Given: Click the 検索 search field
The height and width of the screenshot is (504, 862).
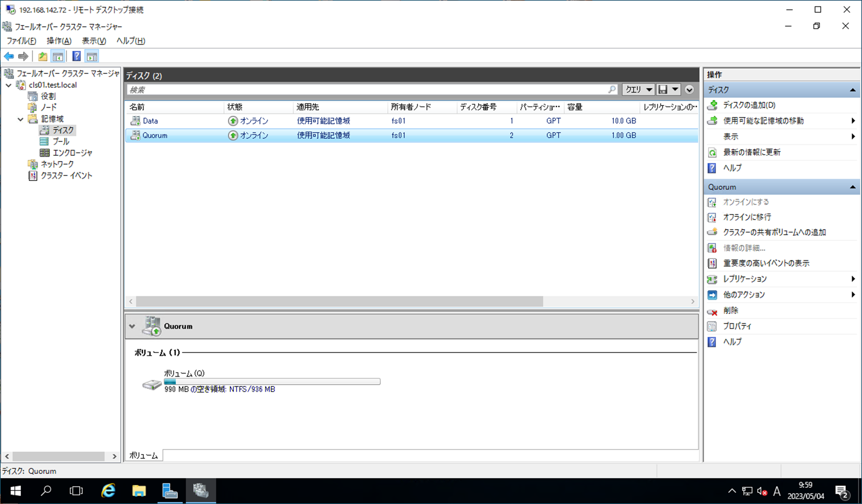Looking at the screenshot, I should click(363, 90).
